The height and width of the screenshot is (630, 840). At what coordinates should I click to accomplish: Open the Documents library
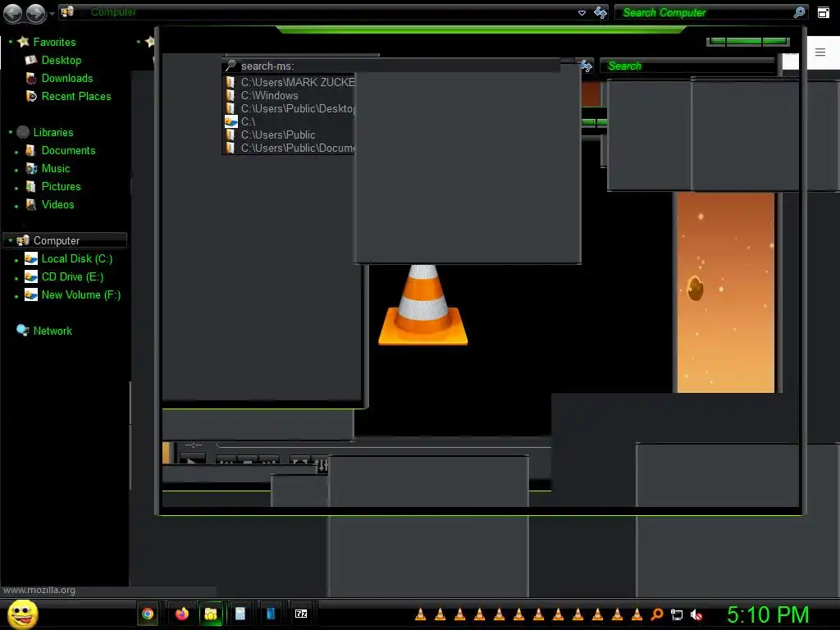[x=68, y=151]
